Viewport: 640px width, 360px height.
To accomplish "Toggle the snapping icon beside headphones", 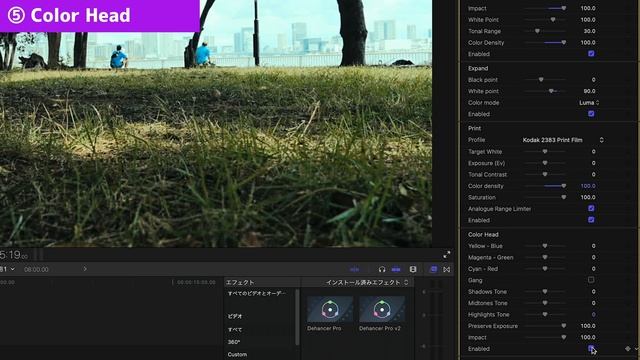I will coord(396,269).
